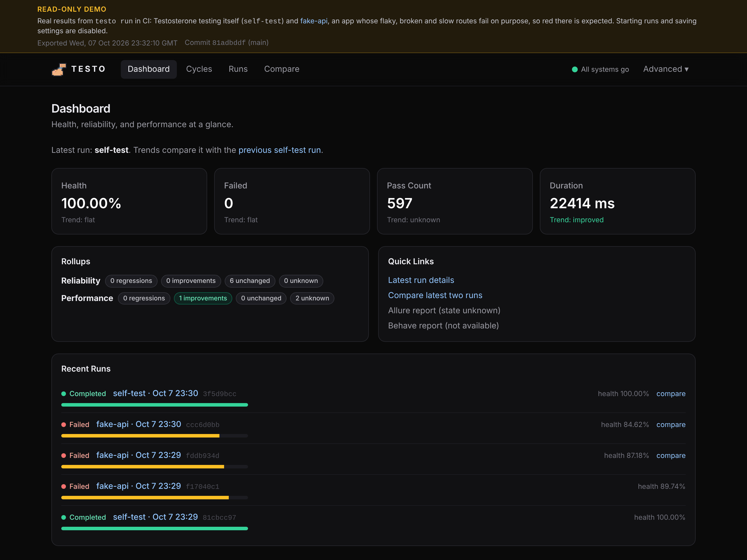Click the red Failed status dot for run ccc6d0bb
Image resolution: width=747 pixels, height=560 pixels.
point(64,425)
